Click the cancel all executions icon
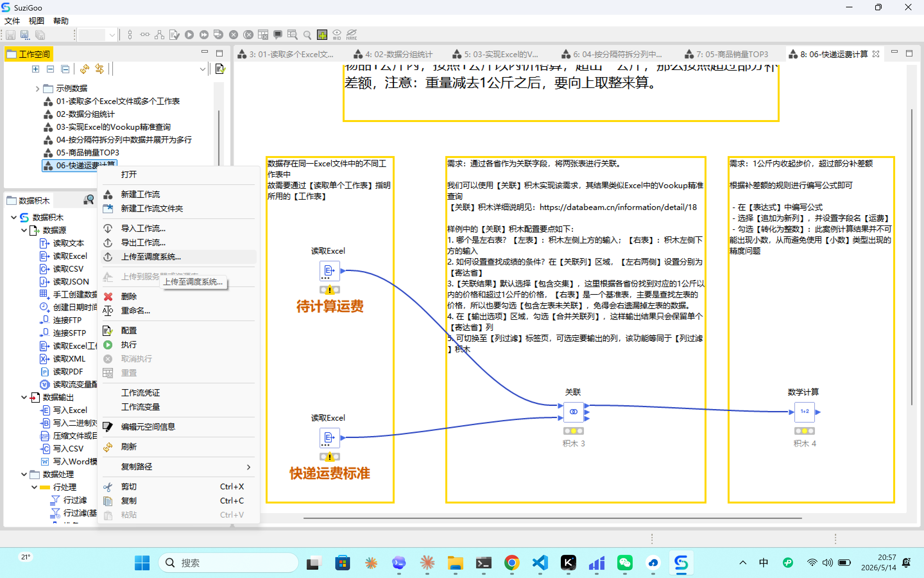This screenshot has height=578, width=924. coord(248,35)
